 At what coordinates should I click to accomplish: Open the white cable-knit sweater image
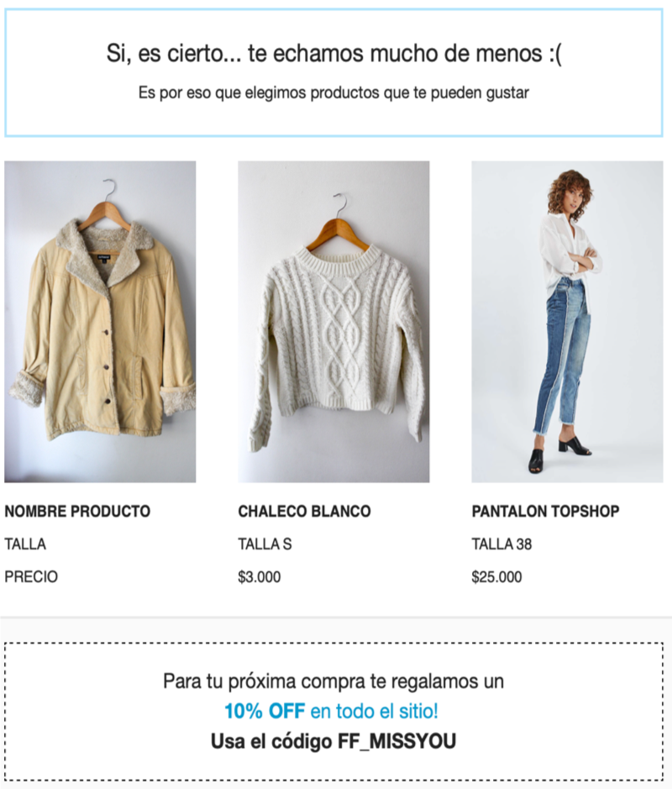coord(333,322)
